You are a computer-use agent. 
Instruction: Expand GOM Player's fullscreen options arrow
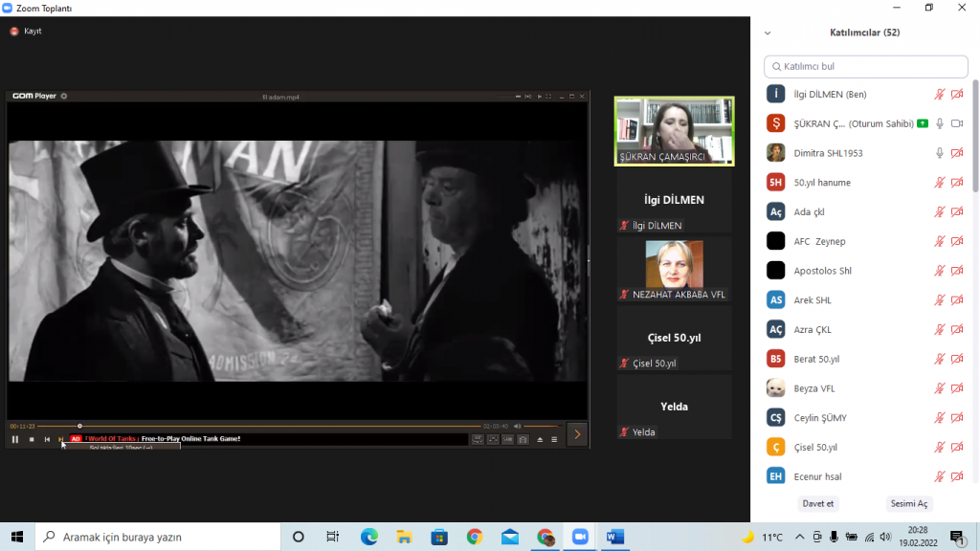click(x=548, y=96)
